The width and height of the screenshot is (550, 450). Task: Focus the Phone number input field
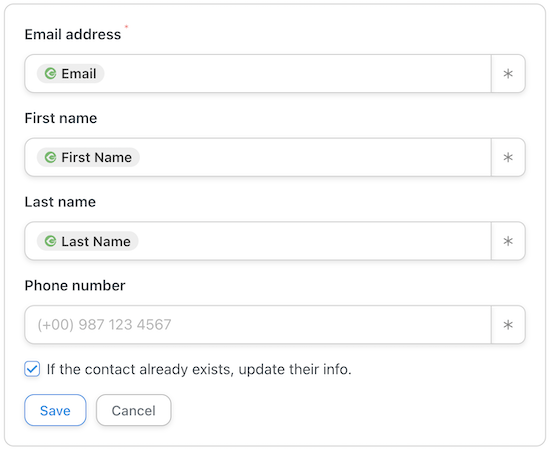[258, 325]
